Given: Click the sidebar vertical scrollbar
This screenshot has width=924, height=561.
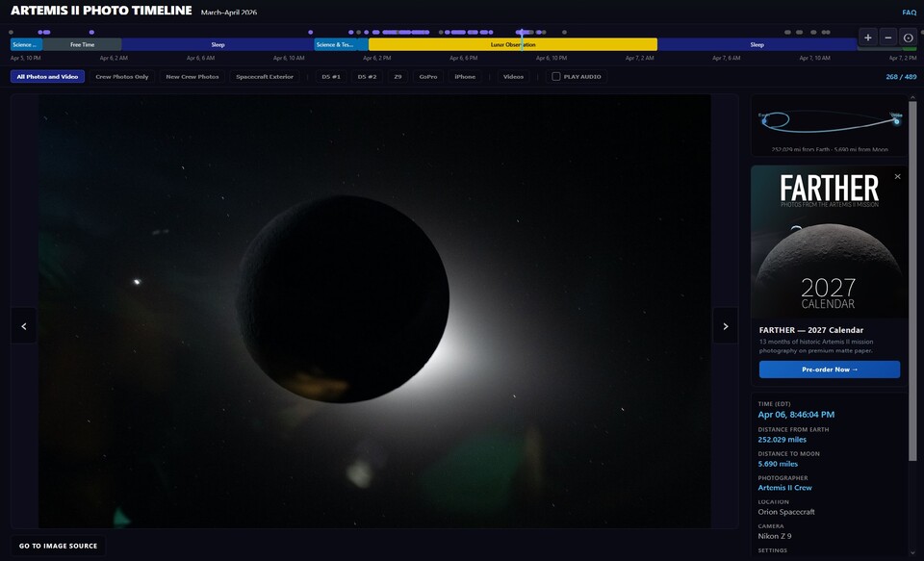Looking at the screenshot, I should (912, 281).
